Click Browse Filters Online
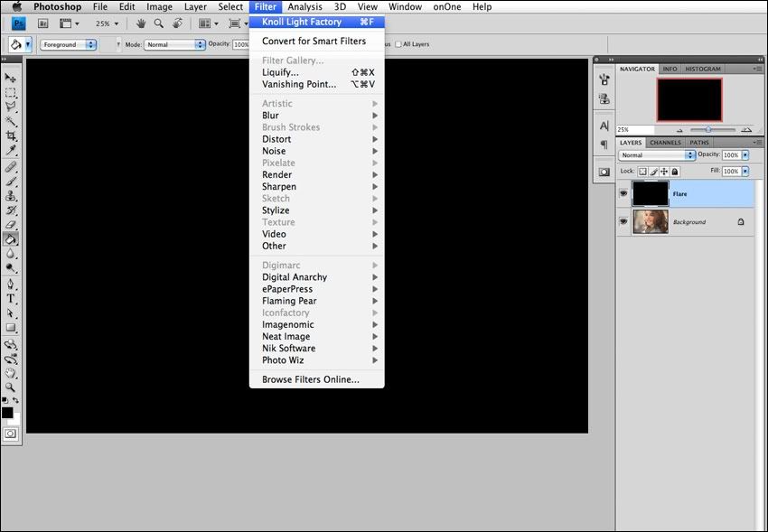 (x=317, y=379)
